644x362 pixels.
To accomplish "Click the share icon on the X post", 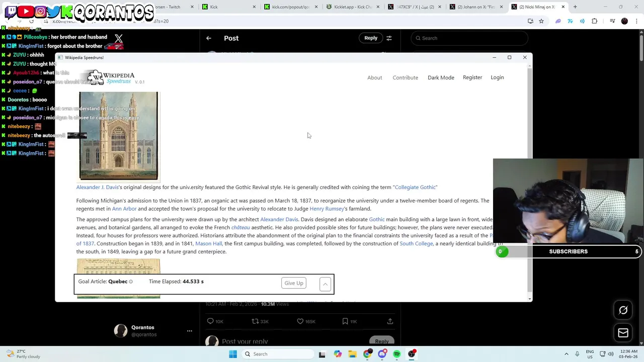I will pos(390,321).
